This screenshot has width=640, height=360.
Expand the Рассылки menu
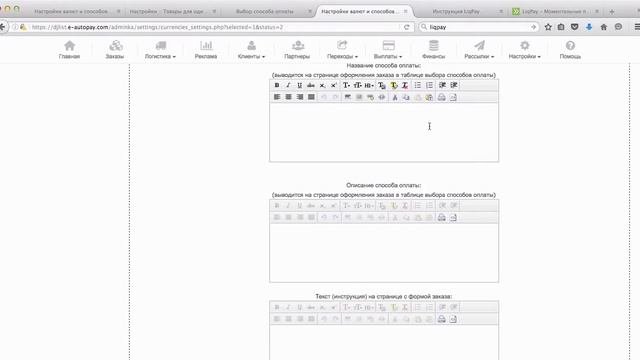click(x=479, y=50)
